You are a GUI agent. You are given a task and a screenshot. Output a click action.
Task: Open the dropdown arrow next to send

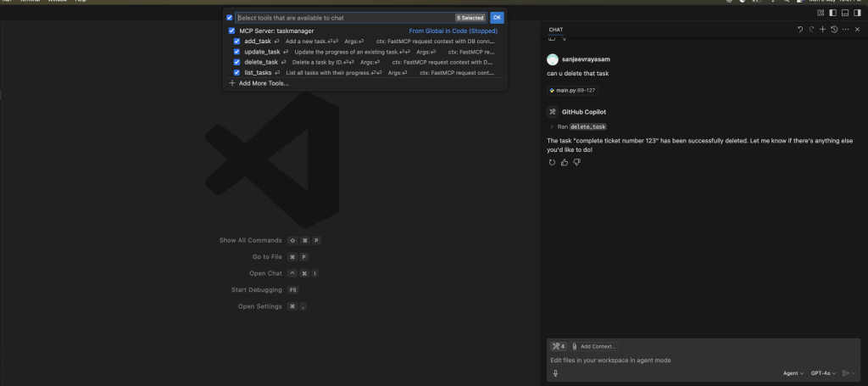coord(854,373)
